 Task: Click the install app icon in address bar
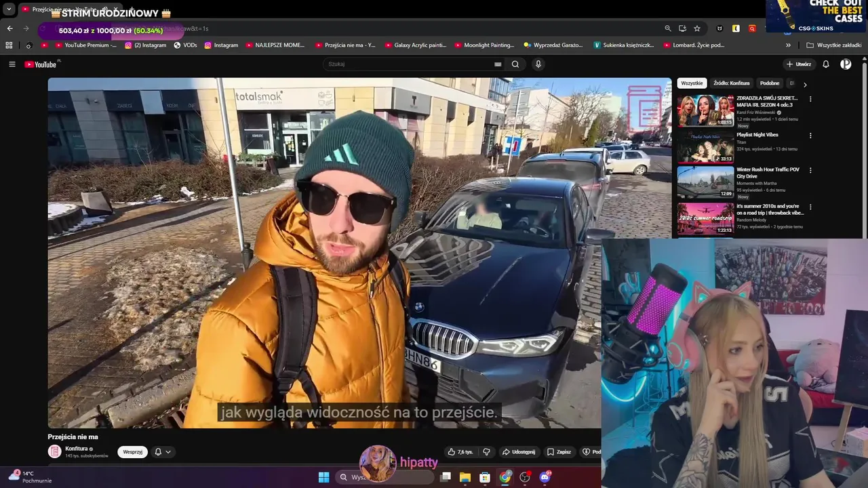coord(682,28)
